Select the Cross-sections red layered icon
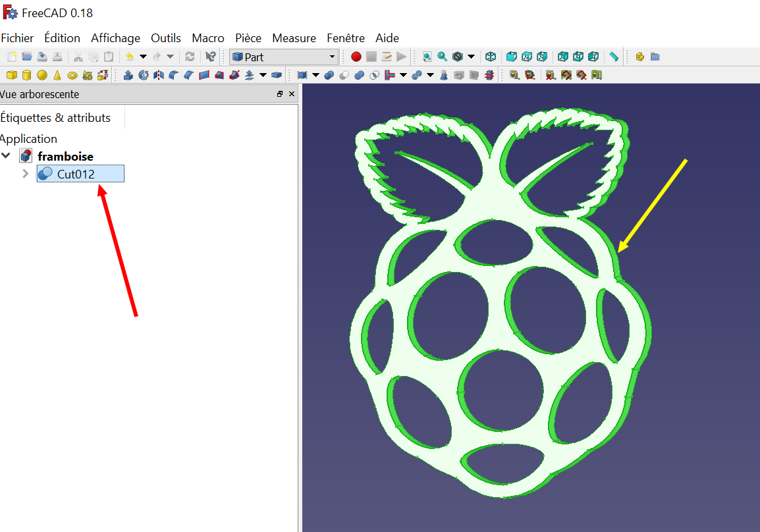The width and height of the screenshot is (760, 532). pos(489,75)
